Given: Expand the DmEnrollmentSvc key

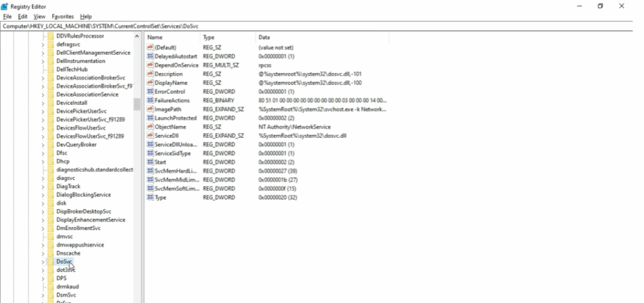Looking at the screenshot, I should 43,228.
